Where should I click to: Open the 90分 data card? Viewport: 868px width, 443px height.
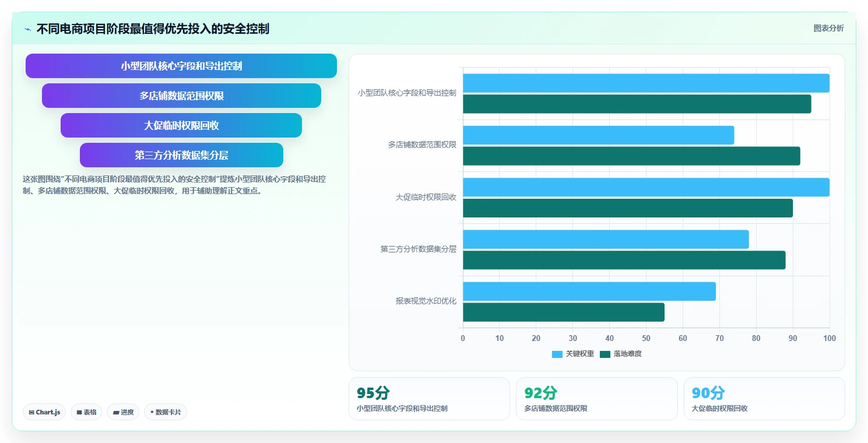click(764, 399)
